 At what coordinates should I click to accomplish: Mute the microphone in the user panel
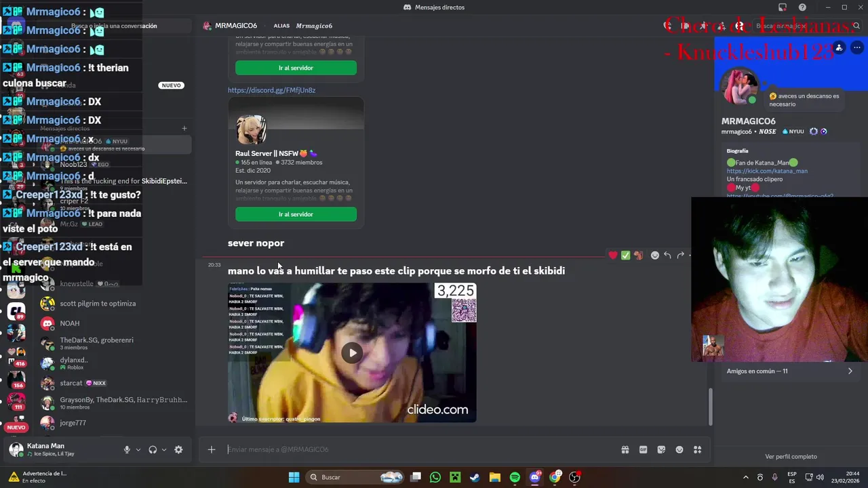point(127,449)
